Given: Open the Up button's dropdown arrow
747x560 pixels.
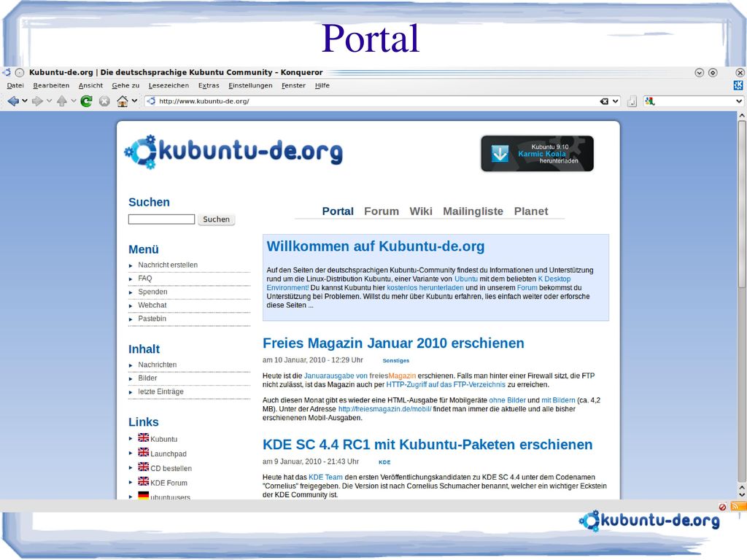Looking at the screenshot, I should [74, 101].
